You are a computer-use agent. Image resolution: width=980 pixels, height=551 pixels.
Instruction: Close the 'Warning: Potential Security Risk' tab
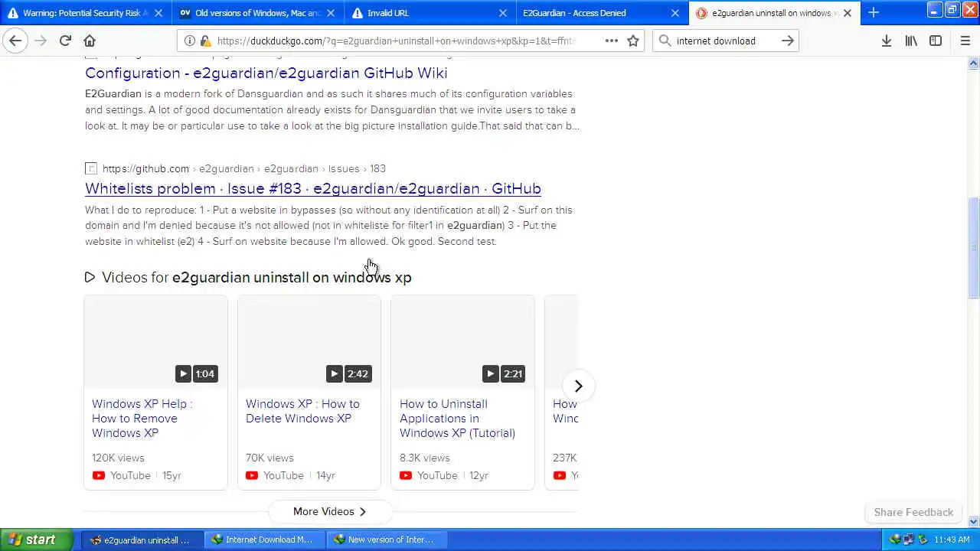click(x=158, y=13)
